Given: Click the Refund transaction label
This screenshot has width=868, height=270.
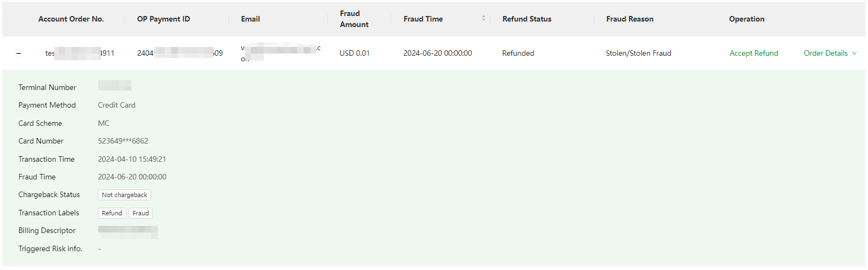Looking at the screenshot, I should pyautogui.click(x=112, y=213).
